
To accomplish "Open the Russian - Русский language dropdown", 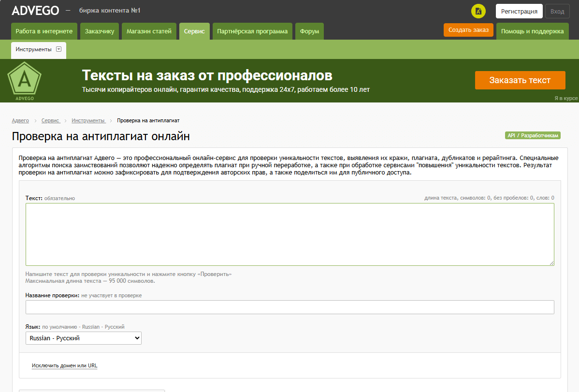I will tap(83, 338).
